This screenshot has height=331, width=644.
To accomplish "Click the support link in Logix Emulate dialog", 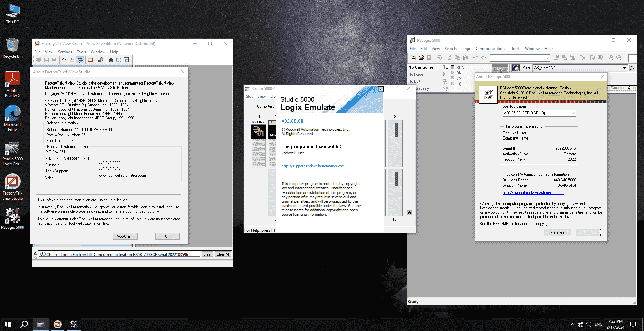I will pyautogui.click(x=313, y=166).
